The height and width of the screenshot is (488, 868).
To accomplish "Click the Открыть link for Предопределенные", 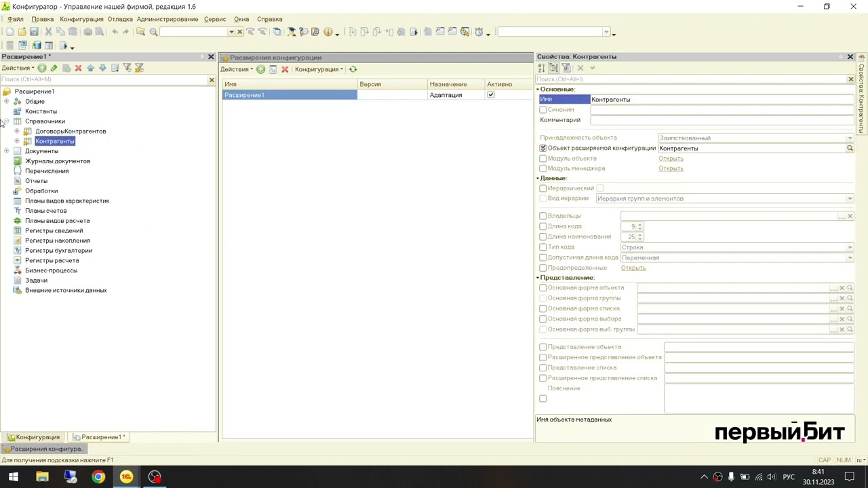I will click(x=633, y=268).
